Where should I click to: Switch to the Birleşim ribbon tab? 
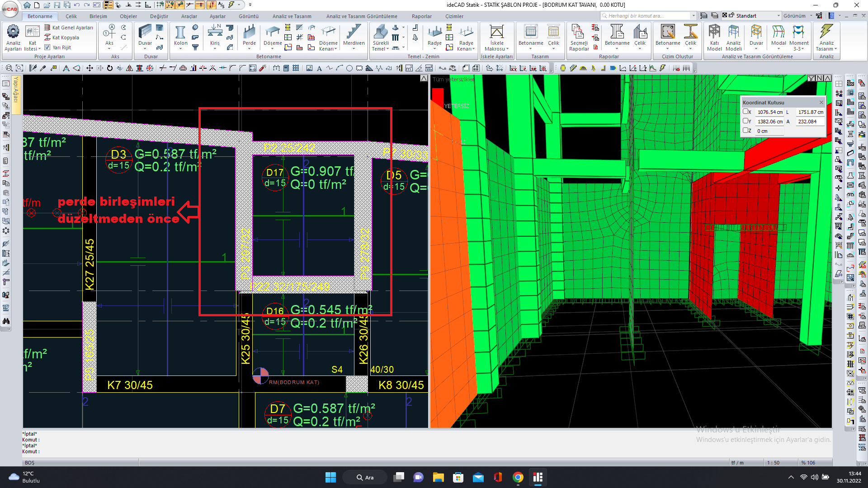[x=98, y=16]
